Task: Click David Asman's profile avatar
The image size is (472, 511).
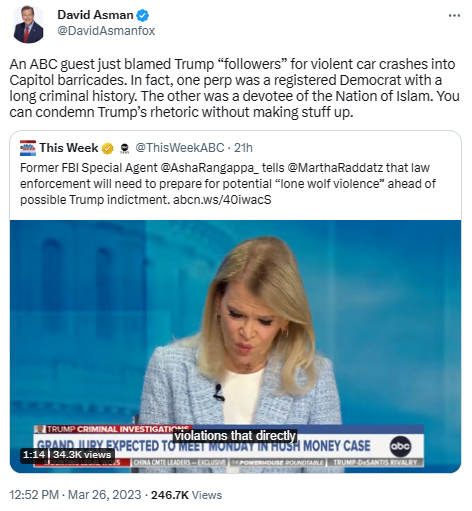Action: (28, 25)
